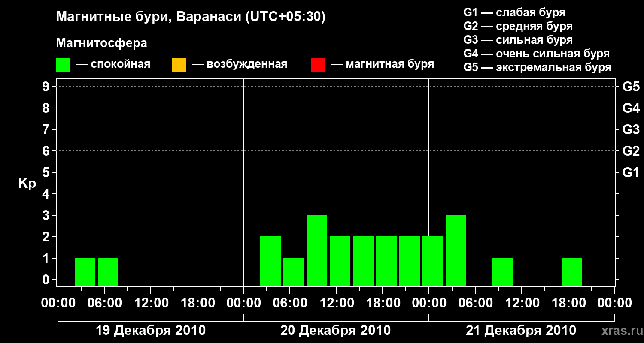Image resolution: width=644 pixels, height=343 pixels.
Task: Click the tallest Kp 3 bar on 20 December
Action: click(x=317, y=250)
